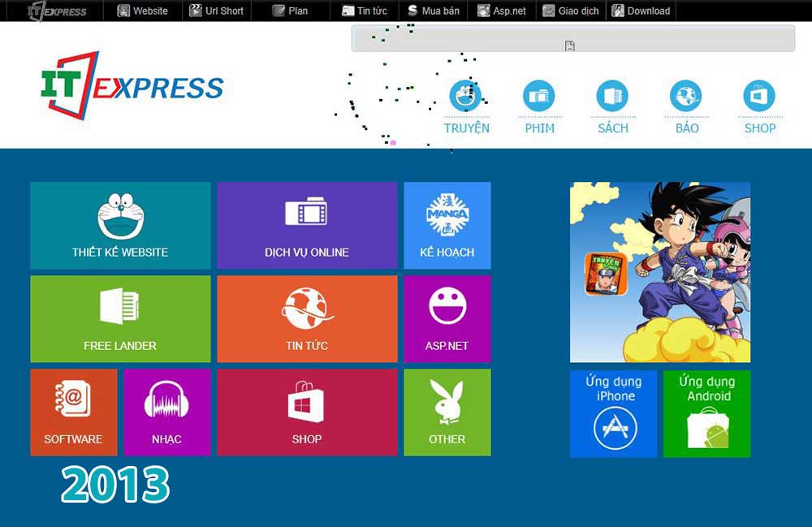
Task: Open the Website item in top bar
Action: coord(142,11)
